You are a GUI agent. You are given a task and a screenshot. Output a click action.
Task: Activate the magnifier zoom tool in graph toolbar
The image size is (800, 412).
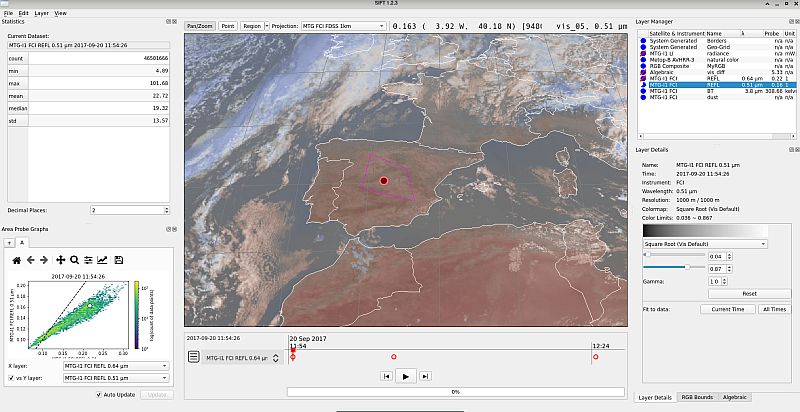point(74,260)
